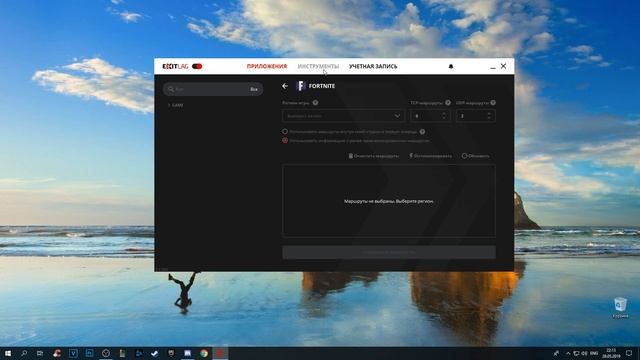Select the Recycle Bin on desktop
Viewport: 640px width, 360px height.
tap(620, 307)
